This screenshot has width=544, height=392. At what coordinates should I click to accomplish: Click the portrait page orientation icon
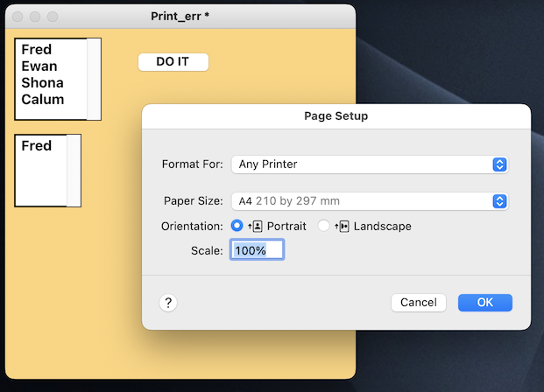click(x=256, y=226)
